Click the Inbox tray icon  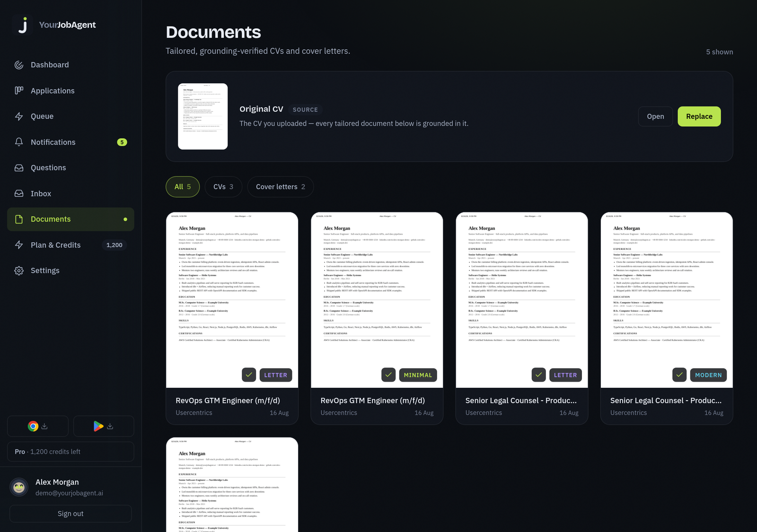coord(19,193)
